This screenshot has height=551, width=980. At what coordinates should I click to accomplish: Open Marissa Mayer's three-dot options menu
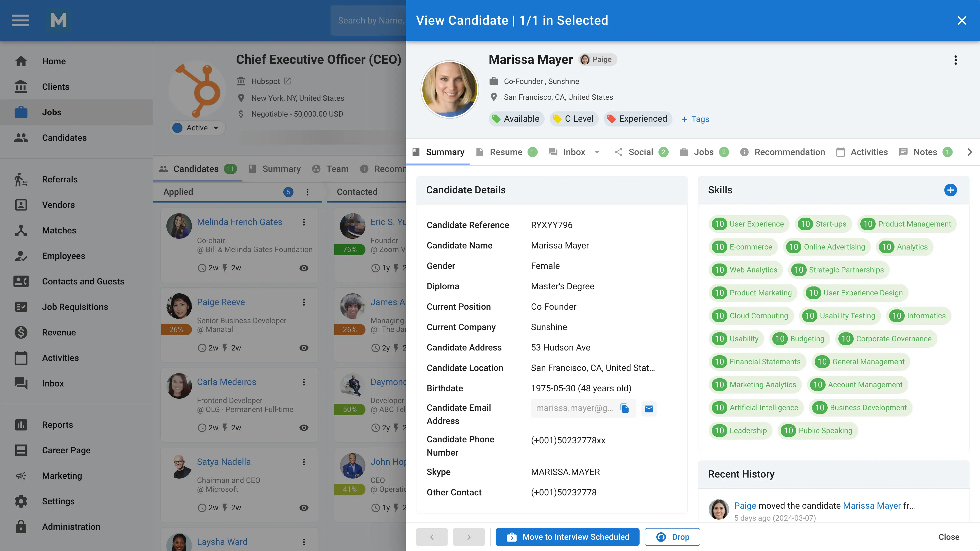[955, 60]
